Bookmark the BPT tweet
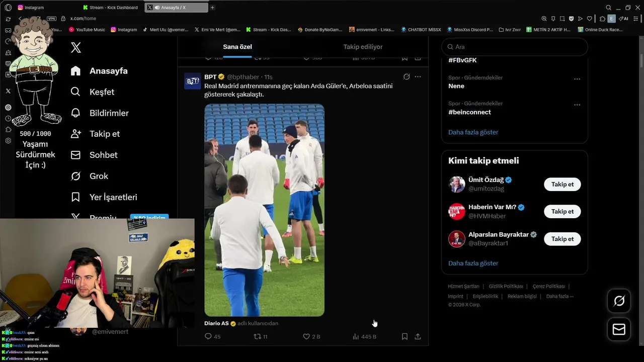 (x=405, y=336)
